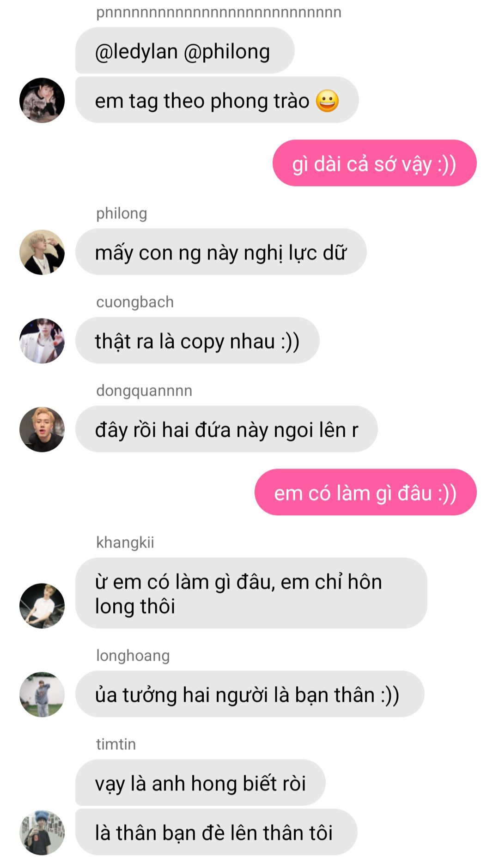View longhoang's avatar picture

click(42, 694)
